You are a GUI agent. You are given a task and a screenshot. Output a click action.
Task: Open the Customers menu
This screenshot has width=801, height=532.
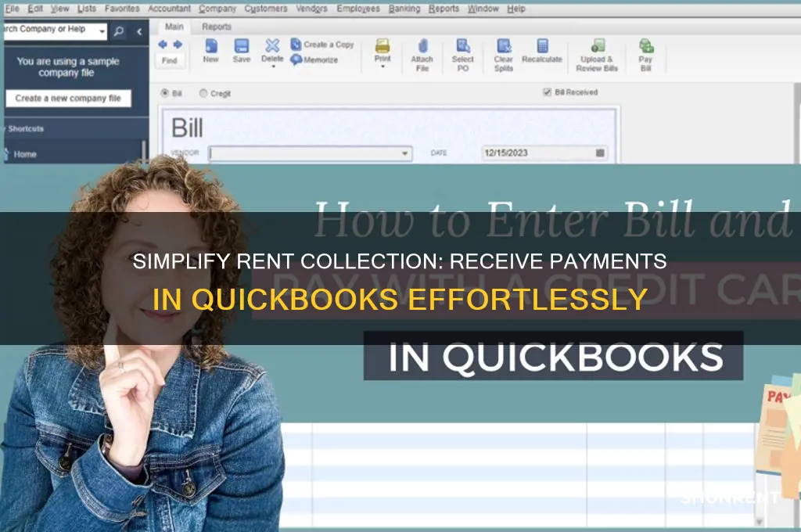coord(266,9)
